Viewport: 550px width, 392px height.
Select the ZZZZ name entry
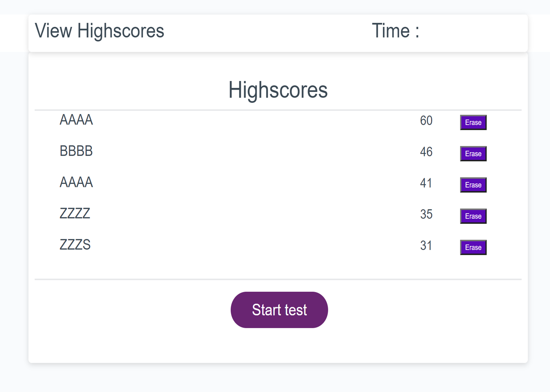coord(75,214)
